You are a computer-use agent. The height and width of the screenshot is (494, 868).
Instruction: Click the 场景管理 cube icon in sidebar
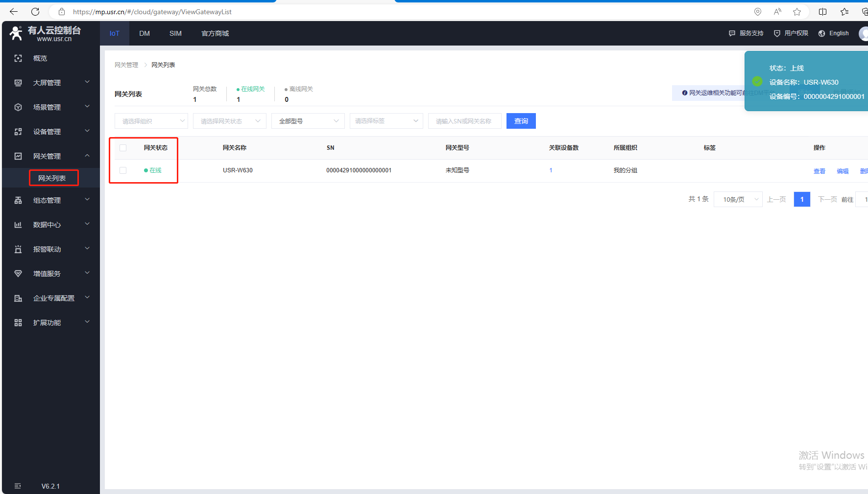(x=18, y=107)
